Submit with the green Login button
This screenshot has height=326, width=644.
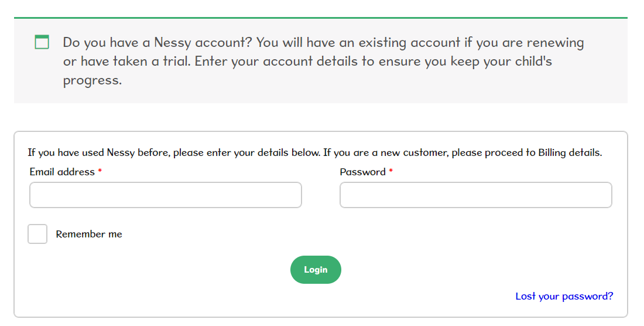coord(316,270)
